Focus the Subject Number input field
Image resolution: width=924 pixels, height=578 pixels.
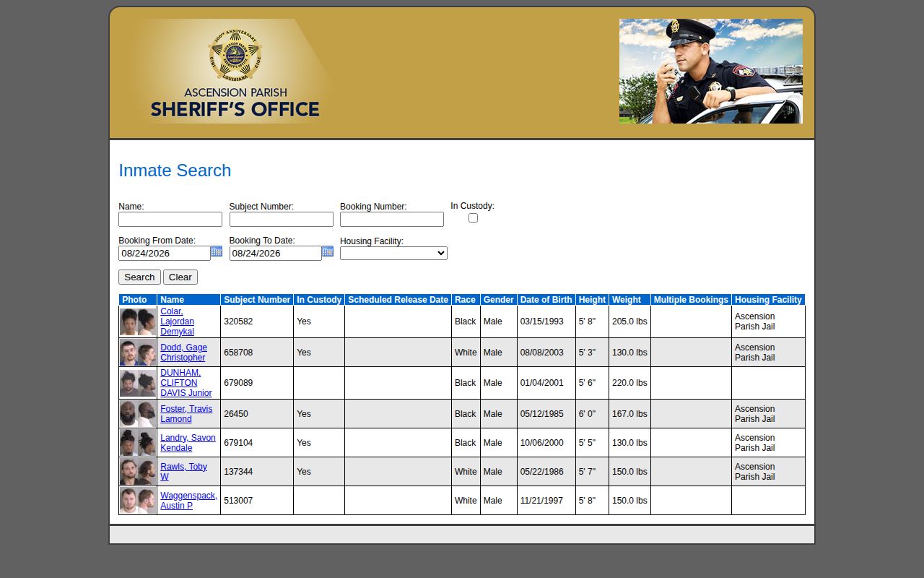(x=282, y=219)
